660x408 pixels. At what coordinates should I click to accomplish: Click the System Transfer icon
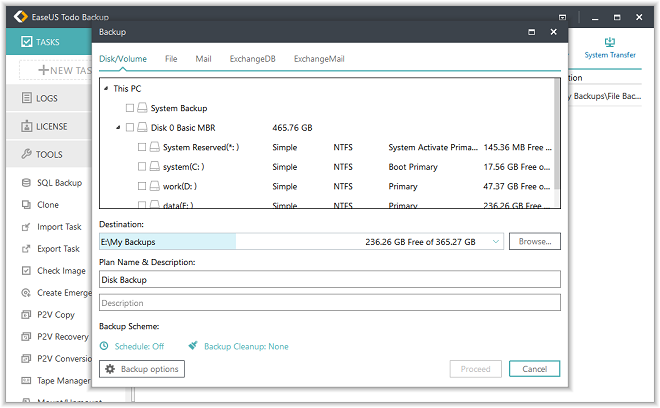(x=609, y=43)
